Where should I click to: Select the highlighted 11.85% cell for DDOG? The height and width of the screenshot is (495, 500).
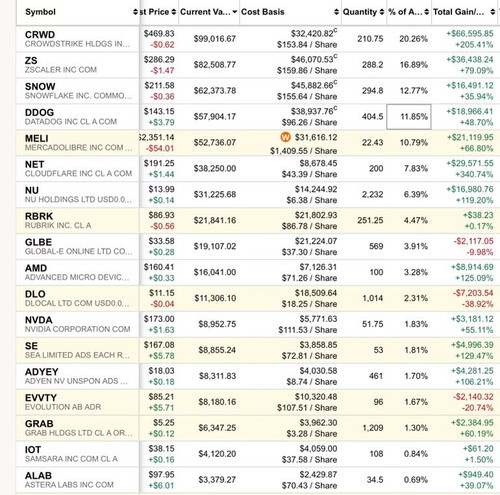(409, 117)
